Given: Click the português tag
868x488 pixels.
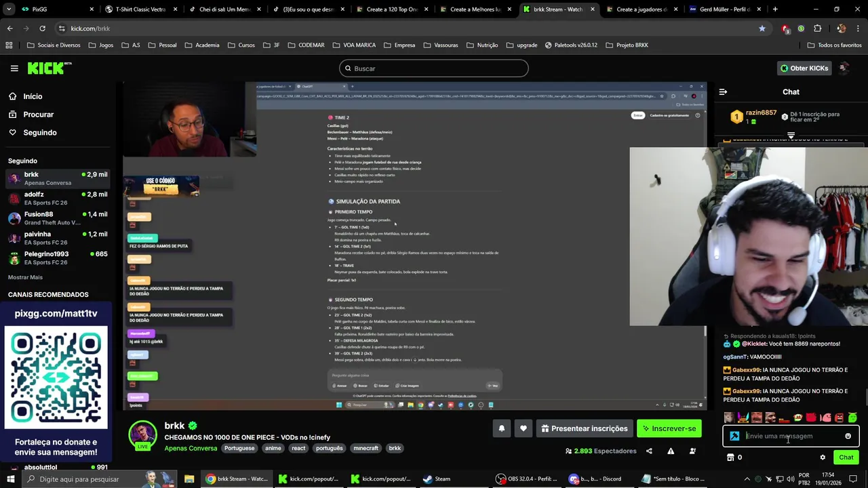Looking at the screenshot, I should 330,448.
